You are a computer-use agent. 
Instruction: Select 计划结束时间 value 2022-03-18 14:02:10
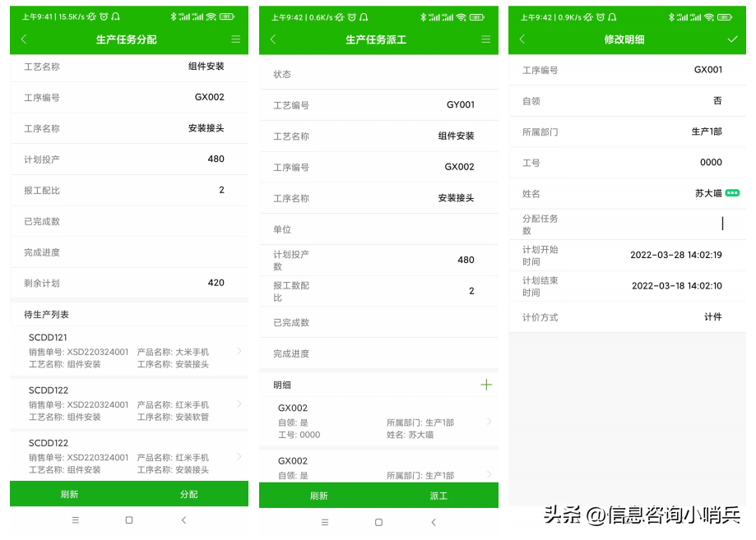point(677,286)
